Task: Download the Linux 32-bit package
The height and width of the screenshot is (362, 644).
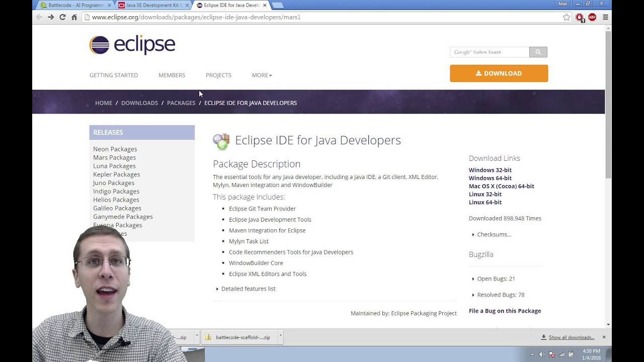Action: [x=485, y=194]
